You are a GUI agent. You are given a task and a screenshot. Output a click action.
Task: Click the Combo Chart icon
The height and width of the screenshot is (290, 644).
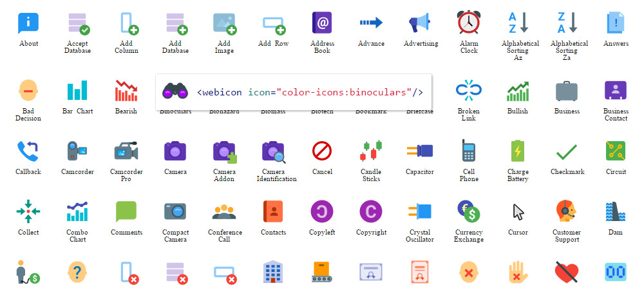coord(77,211)
